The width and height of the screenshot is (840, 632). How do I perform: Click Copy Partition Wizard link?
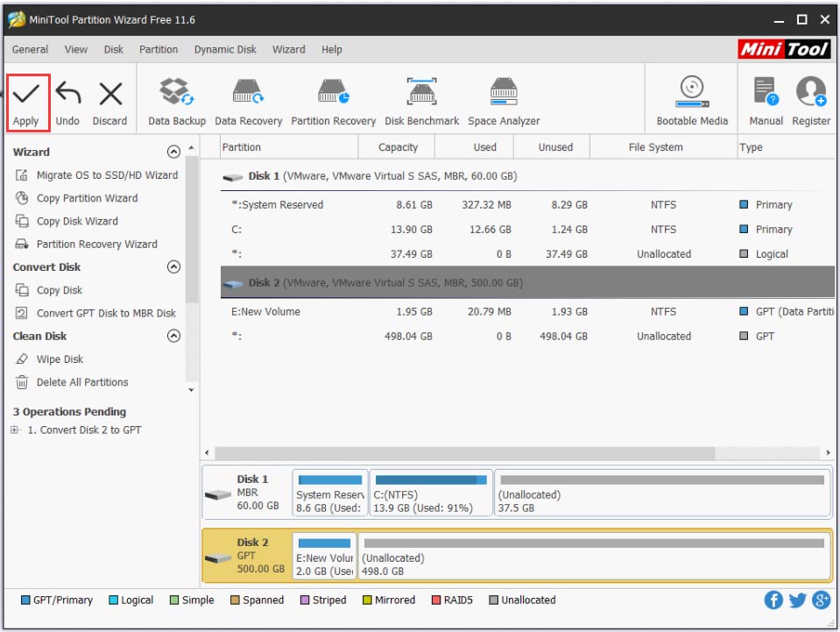[x=88, y=198]
